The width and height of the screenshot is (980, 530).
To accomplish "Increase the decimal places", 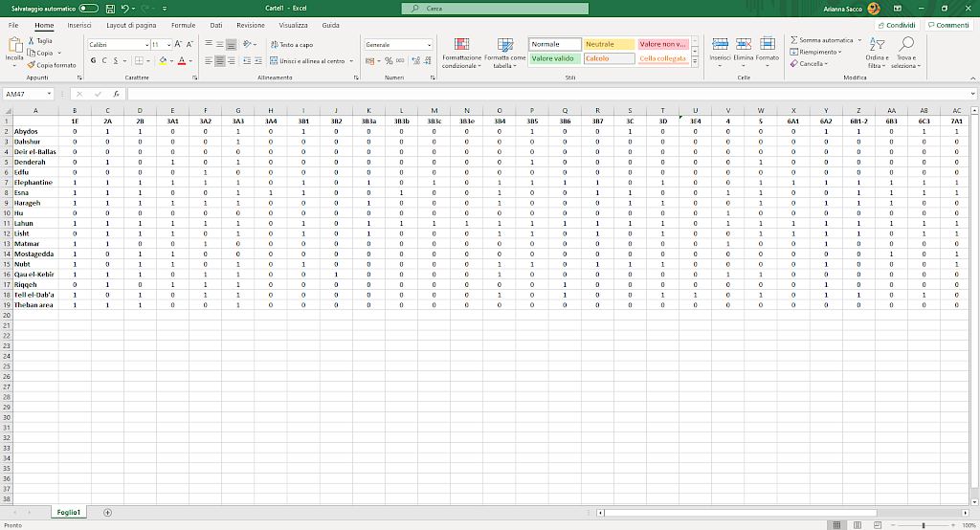I will [x=415, y=60].
